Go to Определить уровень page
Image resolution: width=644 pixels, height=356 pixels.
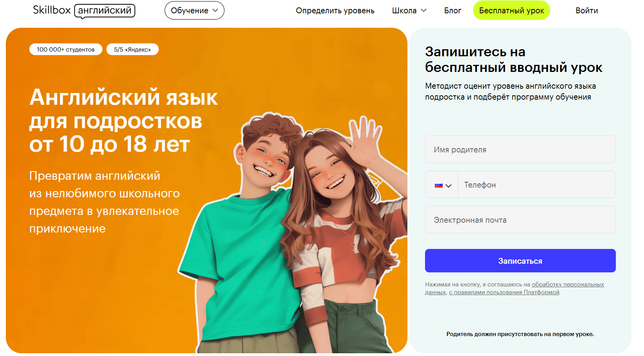[335, 11]
